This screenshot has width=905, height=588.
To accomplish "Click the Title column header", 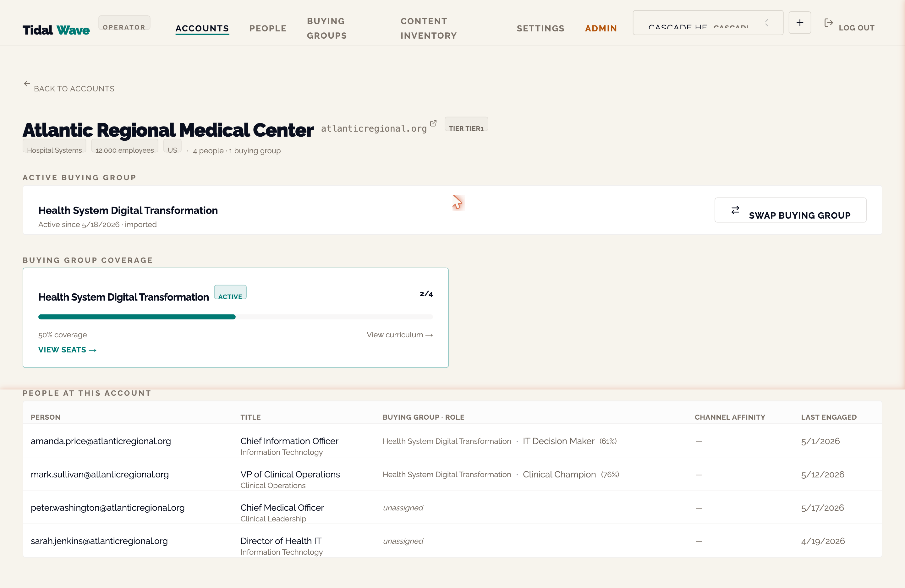I will click(250, 417).
